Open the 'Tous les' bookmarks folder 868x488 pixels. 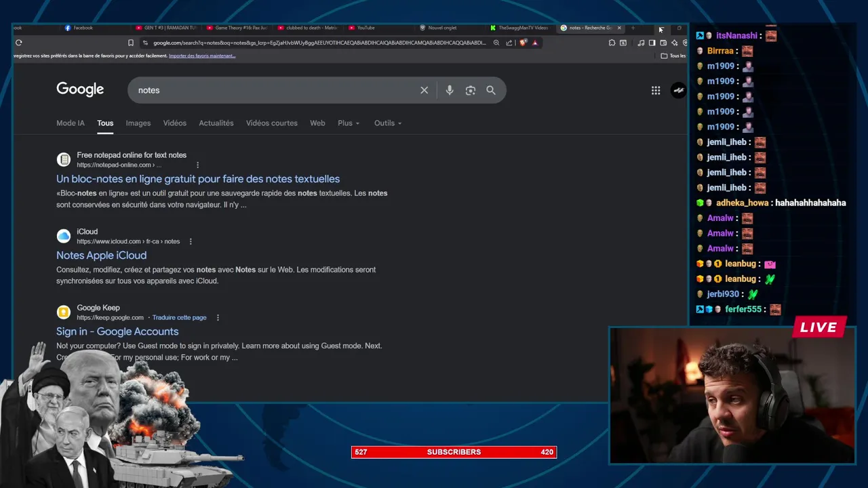[x=673, y=56]
